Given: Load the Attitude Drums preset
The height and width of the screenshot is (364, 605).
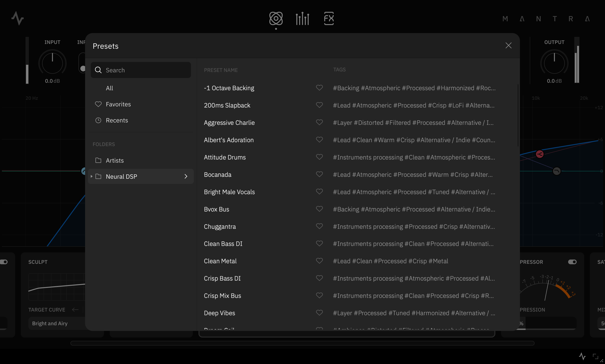Looking at the screenshot, I should click(x=225, y=157).
